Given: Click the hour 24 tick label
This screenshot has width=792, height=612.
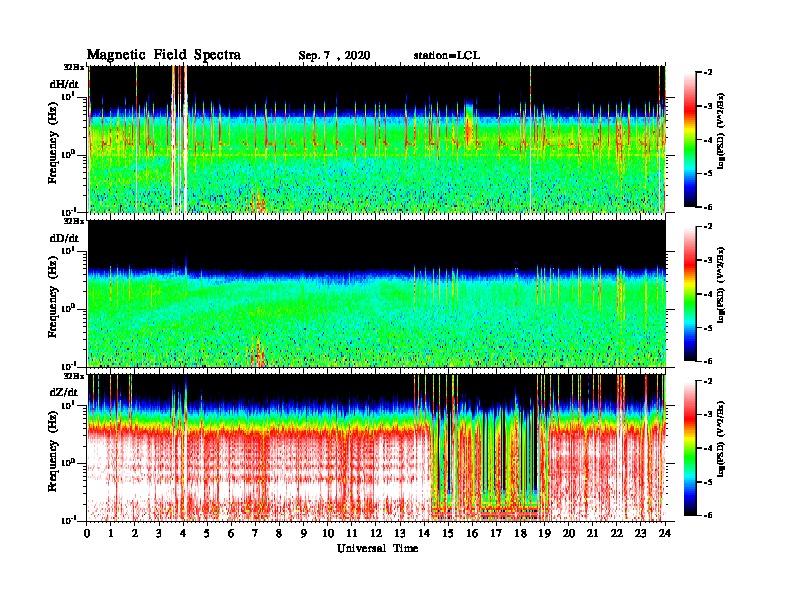Looking at the screenshot, I should click(x=665, y=533).
